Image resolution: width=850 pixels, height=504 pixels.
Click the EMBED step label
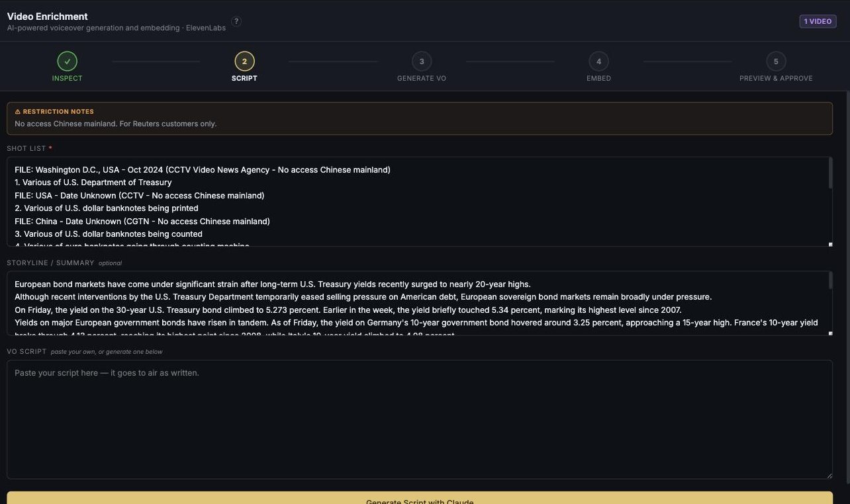pyautogui.click(x=598, y=78)
